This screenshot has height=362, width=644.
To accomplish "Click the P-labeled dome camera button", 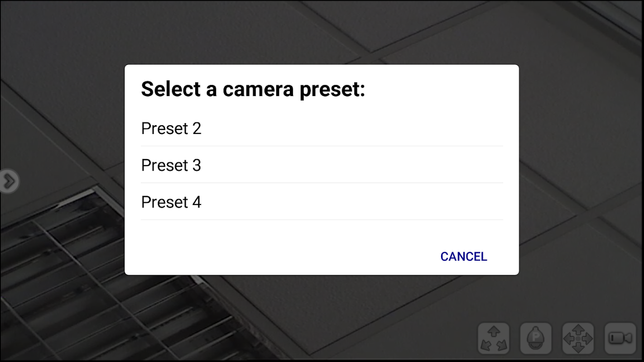I will (x=536, y=338).
